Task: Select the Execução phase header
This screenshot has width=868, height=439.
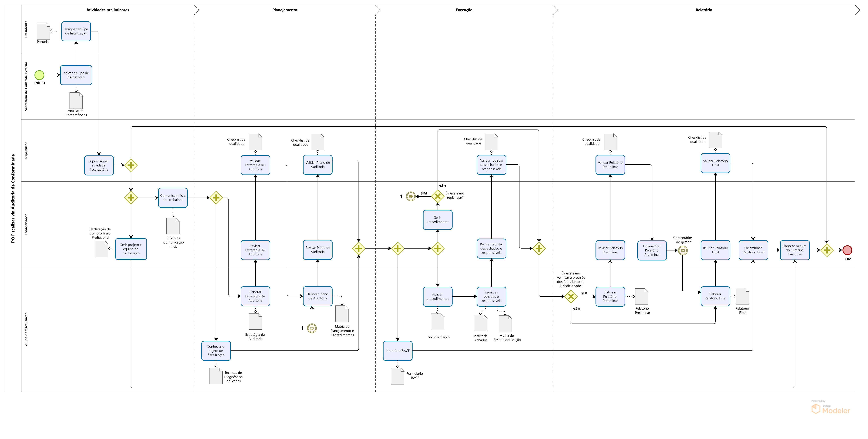Action: point(464,10)
